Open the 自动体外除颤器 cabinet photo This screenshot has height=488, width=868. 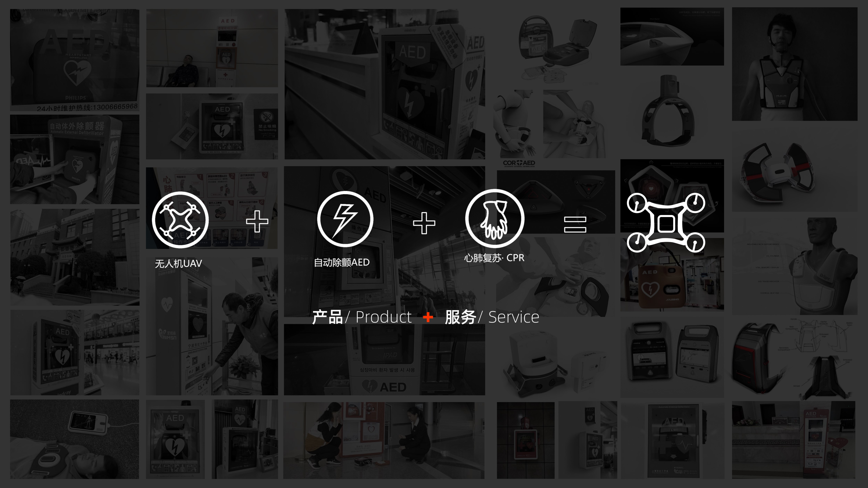click(x=74, y=159)
